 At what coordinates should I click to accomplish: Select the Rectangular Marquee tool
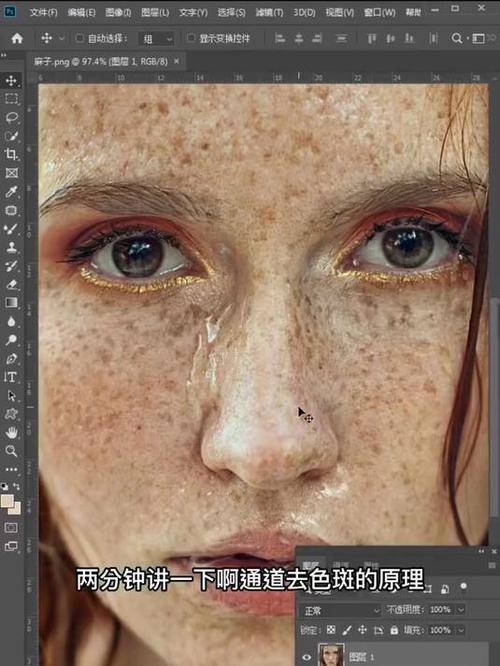(11, 99)
